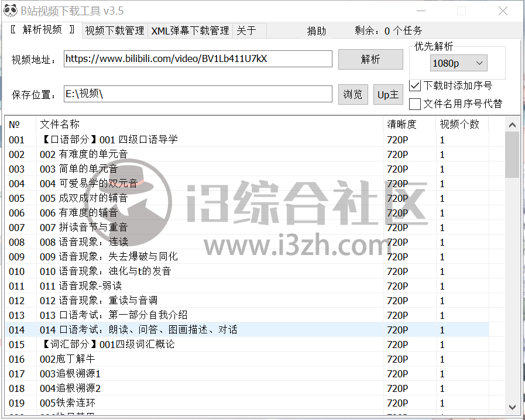Open the 关于 tab
Image resolution: width=525 pixels, height=420 pixels.
[x=249, y=31]
